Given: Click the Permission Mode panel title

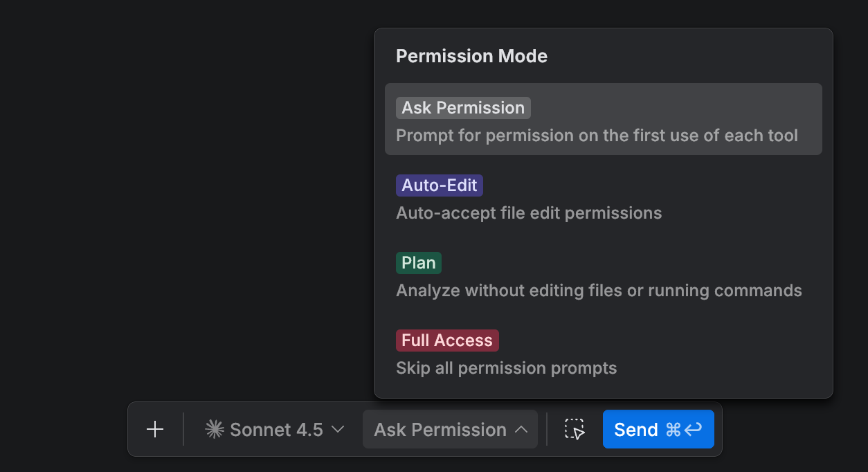Looking at the screenshot, I should (x=471, y=56).
